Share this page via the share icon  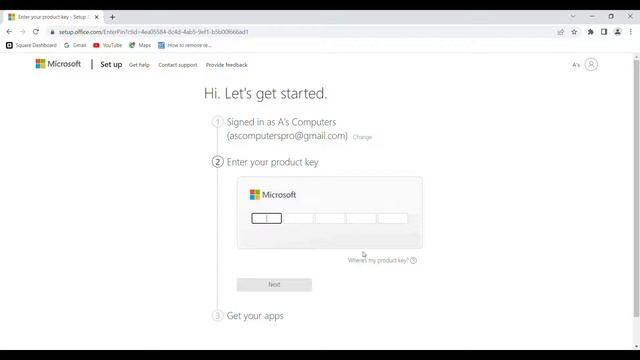click(x=560, y=32)
